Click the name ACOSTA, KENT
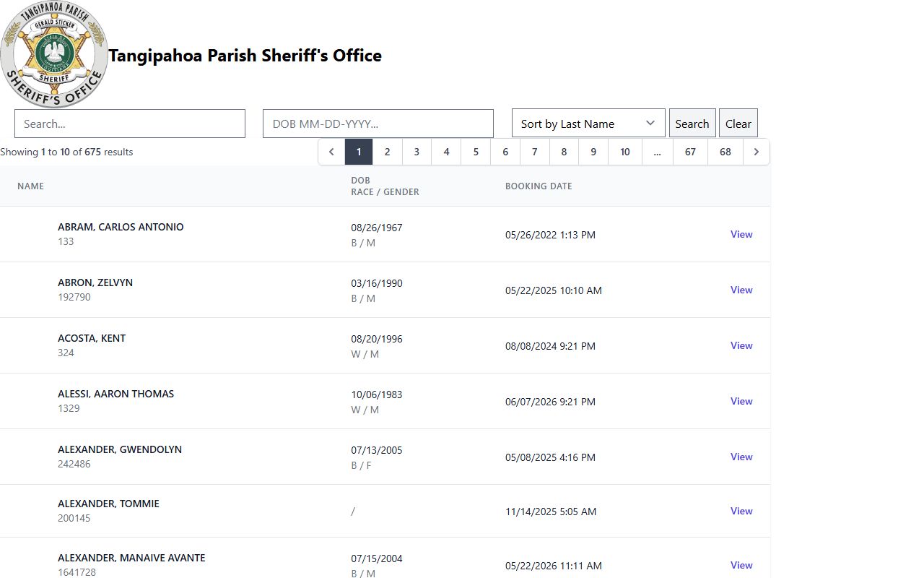 [92, 338]
